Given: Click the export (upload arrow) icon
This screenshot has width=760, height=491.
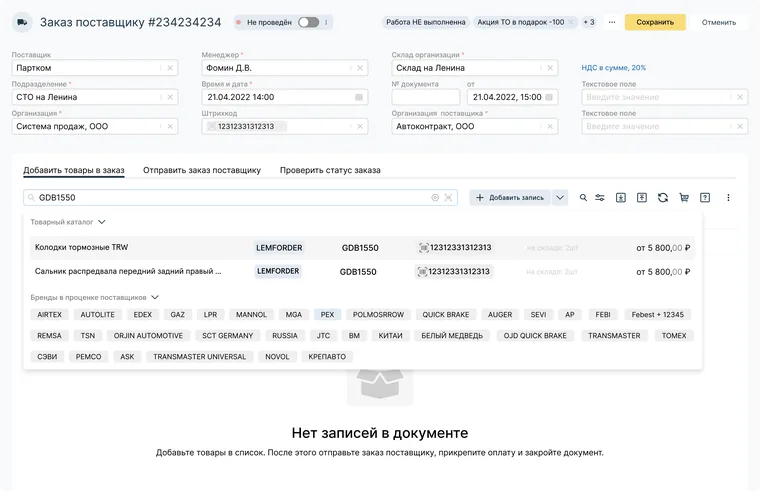Looking at the screenshot, I should (x=642, y=197).
